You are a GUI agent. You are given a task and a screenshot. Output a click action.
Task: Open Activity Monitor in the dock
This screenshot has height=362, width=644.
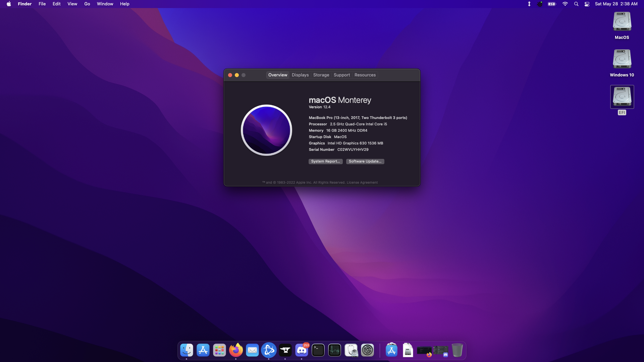click(334, 350)
